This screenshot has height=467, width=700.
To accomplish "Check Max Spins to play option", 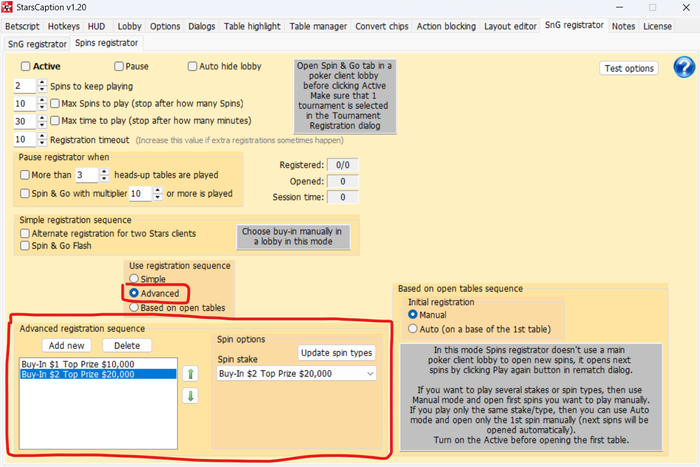I will 55,104.
